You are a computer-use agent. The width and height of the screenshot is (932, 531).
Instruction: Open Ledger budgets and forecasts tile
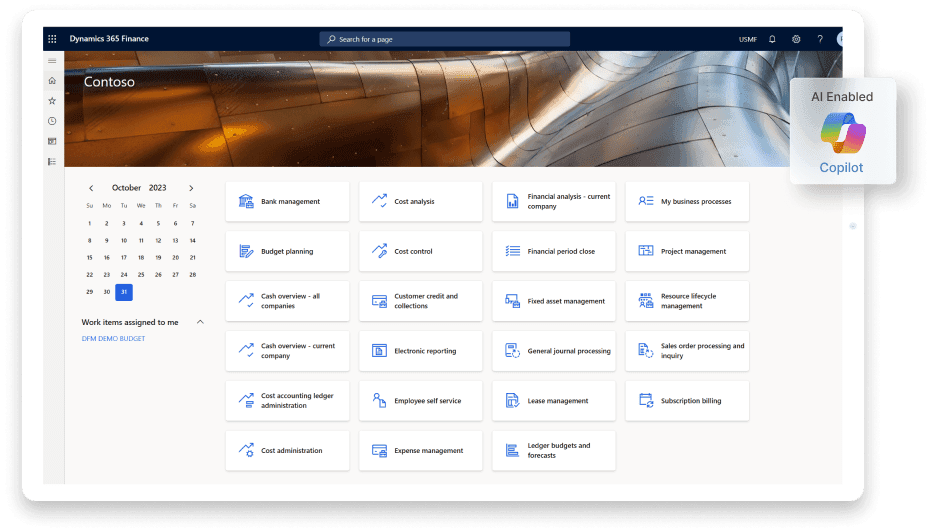[x=554, y=450]
